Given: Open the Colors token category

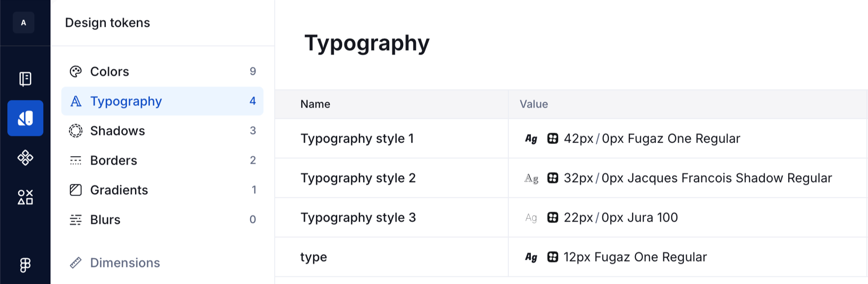Looking at the screenshot, I should (x=162, y=72).
